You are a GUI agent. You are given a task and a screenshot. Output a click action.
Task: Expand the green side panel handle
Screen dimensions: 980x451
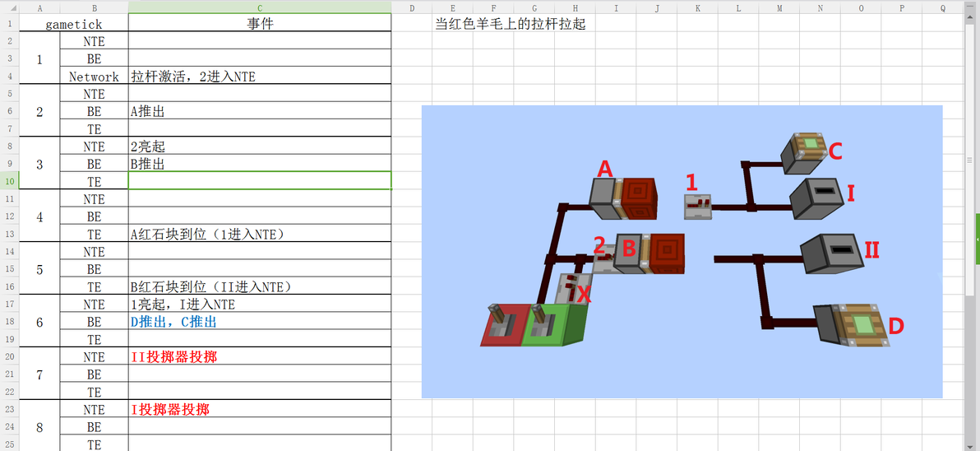tap(977, 239)
